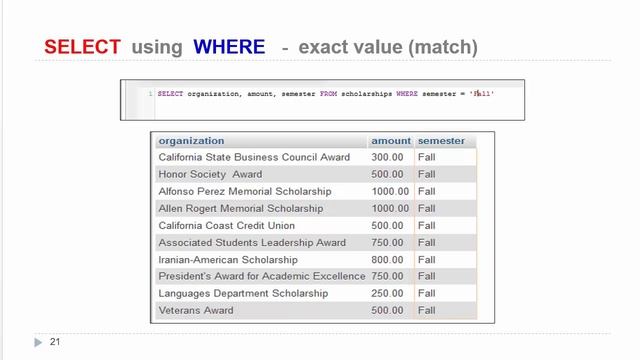Click the amount column header

pyautogui.click(x=391, y=141)
